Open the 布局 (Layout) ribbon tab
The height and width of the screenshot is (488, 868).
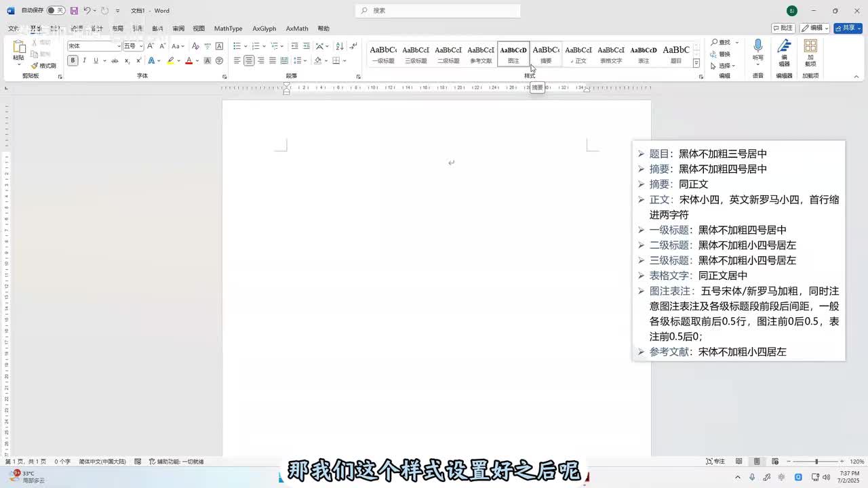(118, 28)
